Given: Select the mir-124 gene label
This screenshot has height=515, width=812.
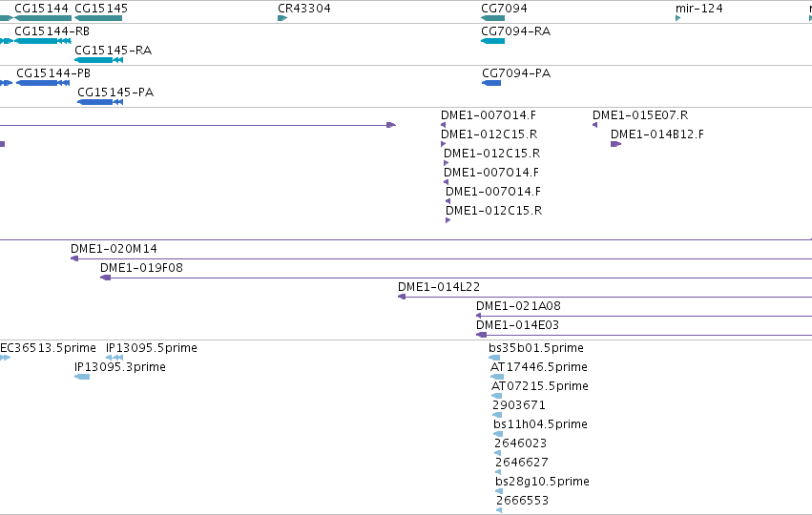Looking at the screenshot, I should click(699, 9).
